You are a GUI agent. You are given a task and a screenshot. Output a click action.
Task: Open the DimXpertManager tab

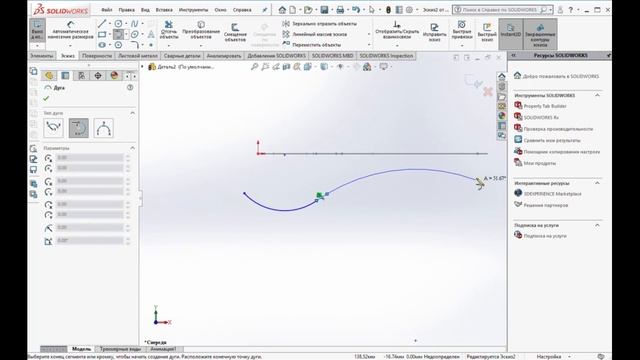(98, 76)
